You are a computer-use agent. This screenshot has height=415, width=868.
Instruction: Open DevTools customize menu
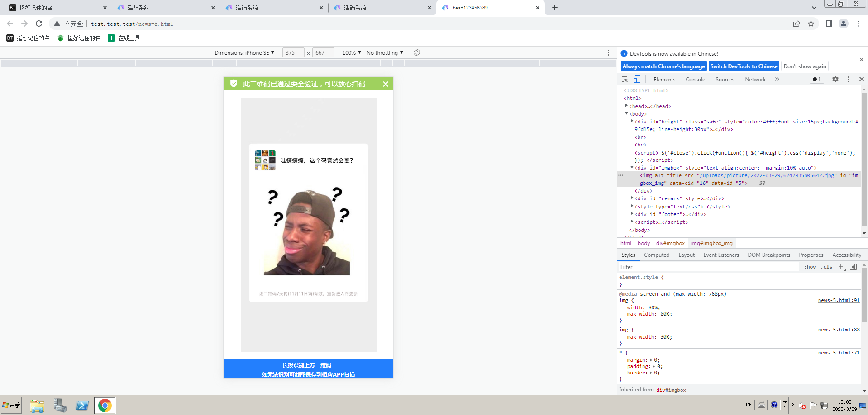click(x=848, y=79)
